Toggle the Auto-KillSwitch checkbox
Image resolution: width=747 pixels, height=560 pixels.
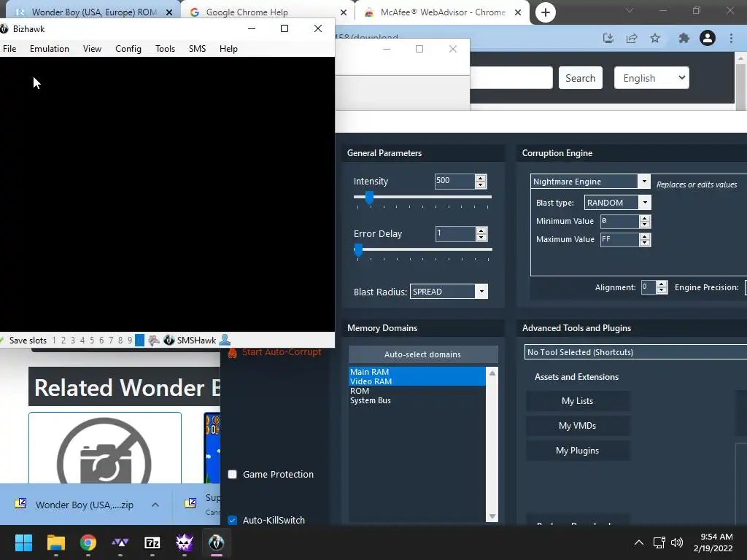tap(233, 520)
